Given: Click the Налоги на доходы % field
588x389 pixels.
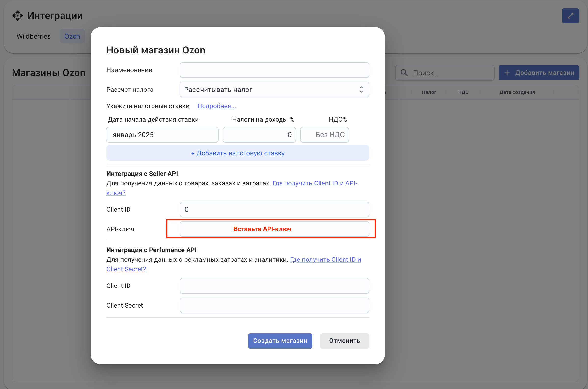Looking at the screenshot, I should coord(259,135).
